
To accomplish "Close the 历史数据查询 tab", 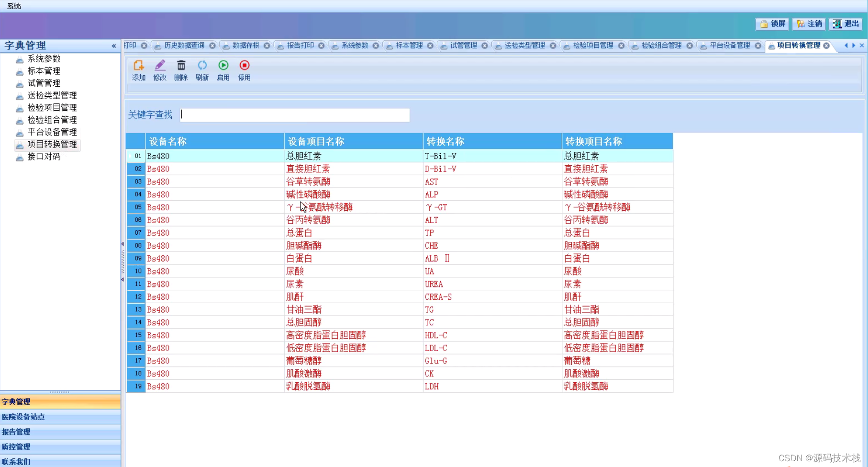I will click(212, 46).
